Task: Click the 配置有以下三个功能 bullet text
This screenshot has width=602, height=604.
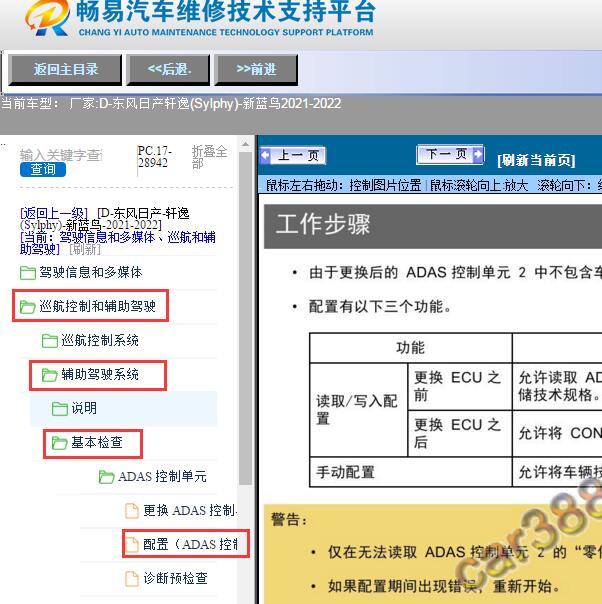Action: (x=380, y=307)
